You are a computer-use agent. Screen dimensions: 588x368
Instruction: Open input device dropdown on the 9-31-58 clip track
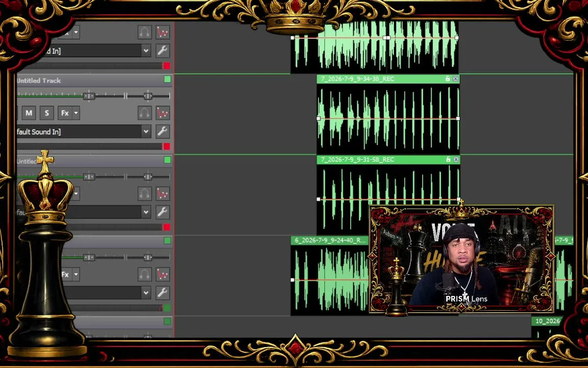pyautogui.click(x=146, y=212)
